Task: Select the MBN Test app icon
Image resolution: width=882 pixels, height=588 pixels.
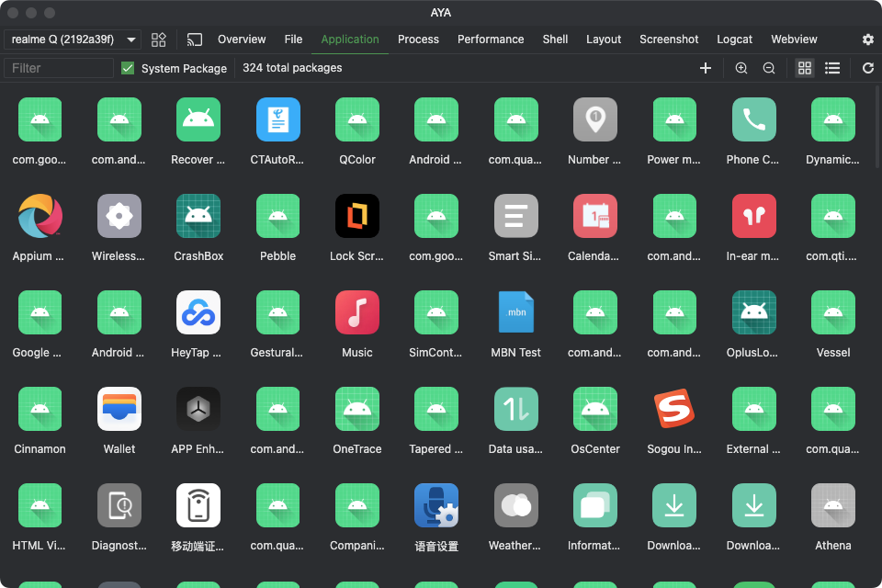Action: [x=515, y=312]
